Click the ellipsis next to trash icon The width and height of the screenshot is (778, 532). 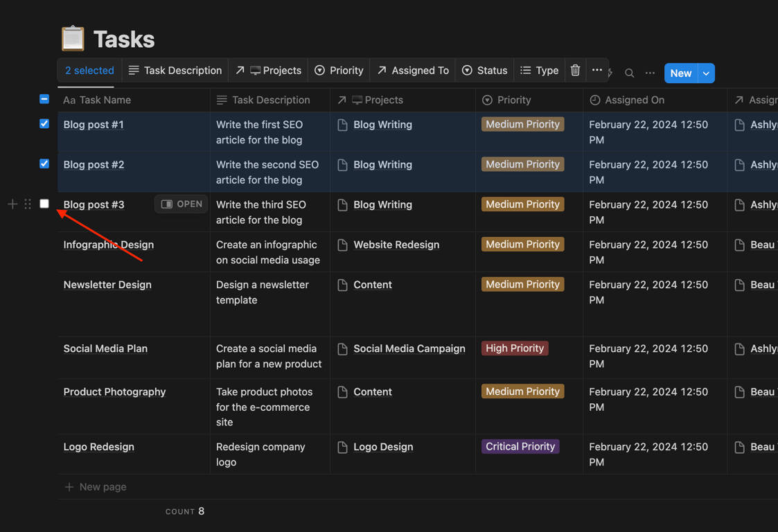(596, 70)
